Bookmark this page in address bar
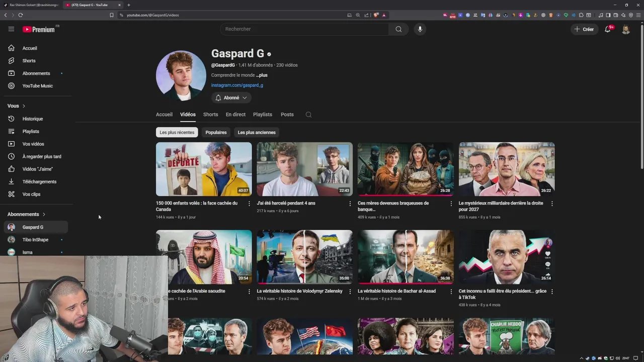Screen dimensions: 644x362 pyautogui.click(x=112, y=15)
